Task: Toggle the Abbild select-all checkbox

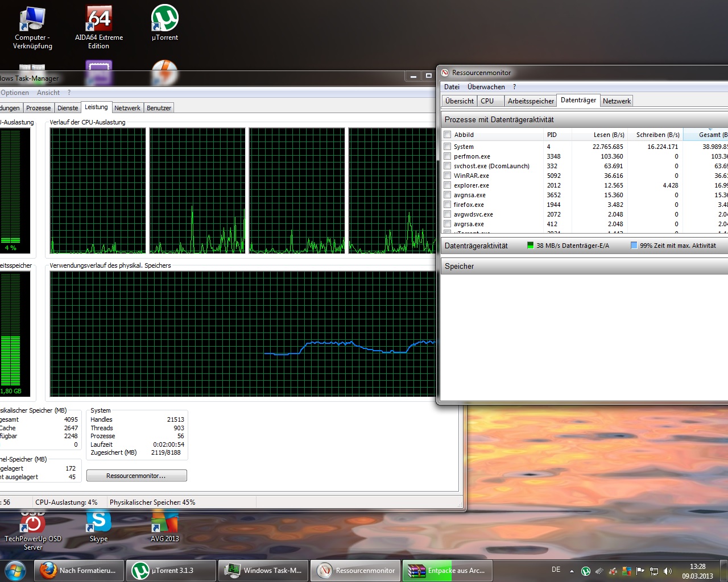Action: 448,135
